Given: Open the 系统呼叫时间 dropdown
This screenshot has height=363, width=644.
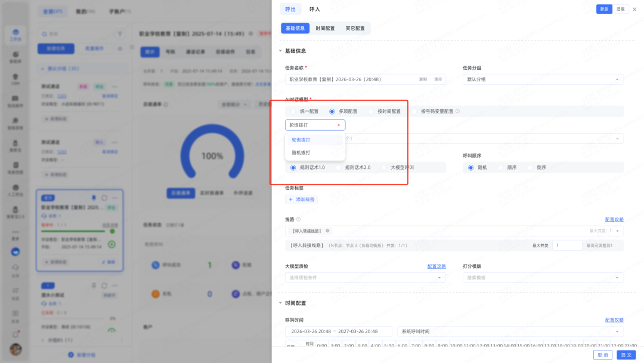Looking at the screenshot, I should [x=510, y=331].
